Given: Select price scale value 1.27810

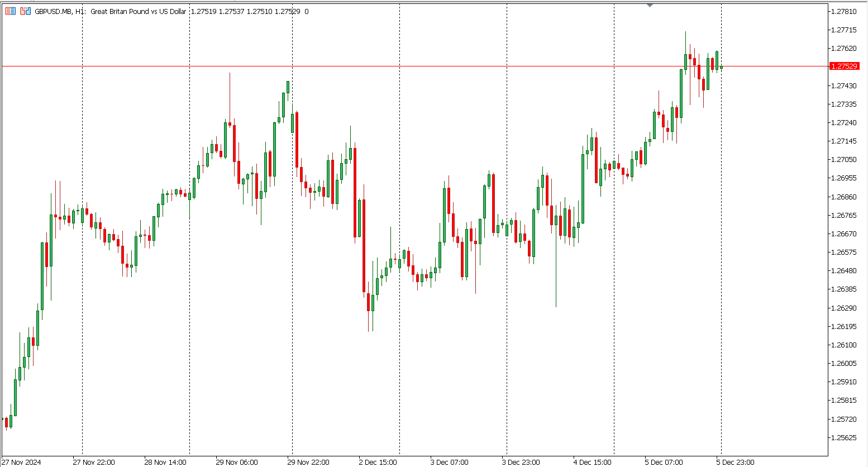Looking at the screenshot, I should click(x=844, y=12).
